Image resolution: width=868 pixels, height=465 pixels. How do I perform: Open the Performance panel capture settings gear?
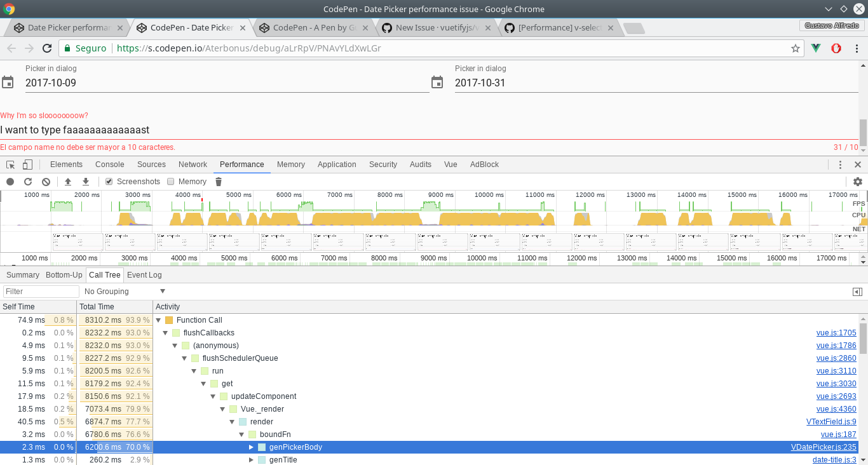coord(859,181)
